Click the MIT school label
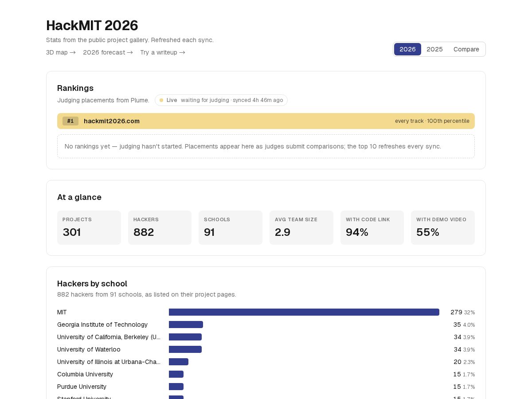532x399 pixels. [x=62, y=312]
